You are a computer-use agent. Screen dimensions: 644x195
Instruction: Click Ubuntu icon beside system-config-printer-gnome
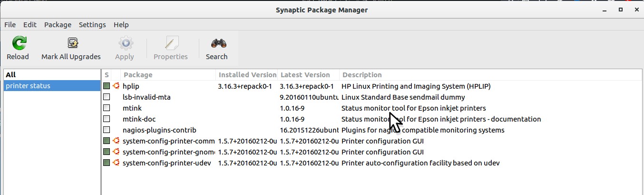(116, 152)
